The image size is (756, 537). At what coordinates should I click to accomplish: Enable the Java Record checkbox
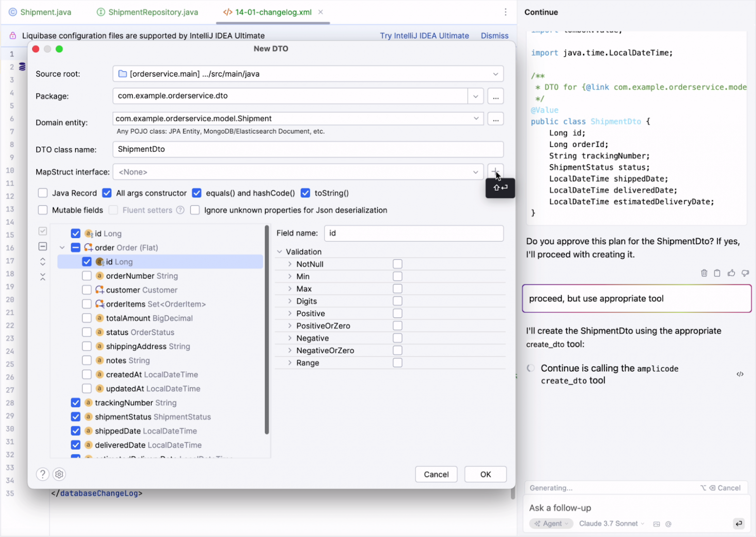43,193
